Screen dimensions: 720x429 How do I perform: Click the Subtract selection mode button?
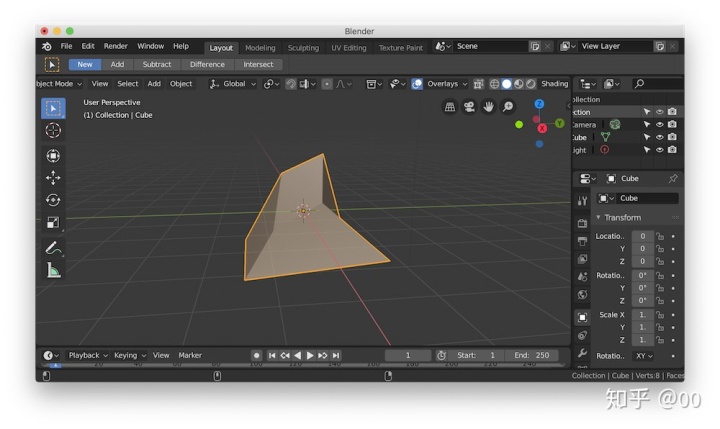click(157, 65)
